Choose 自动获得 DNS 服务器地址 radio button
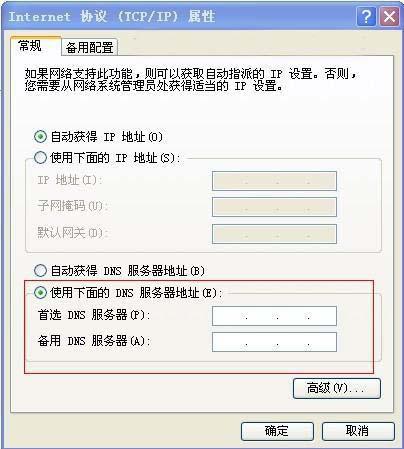The width and height of the screenshot is (404, 449). click(40, 271)
